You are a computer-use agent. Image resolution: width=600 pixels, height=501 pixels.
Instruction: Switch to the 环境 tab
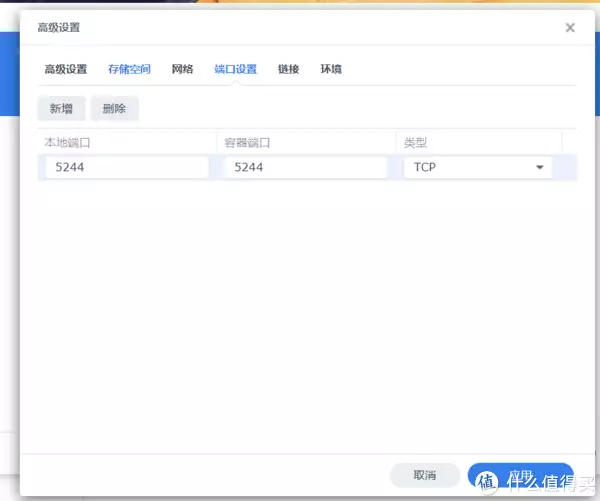pyautogui.click(x=331, y=69)
